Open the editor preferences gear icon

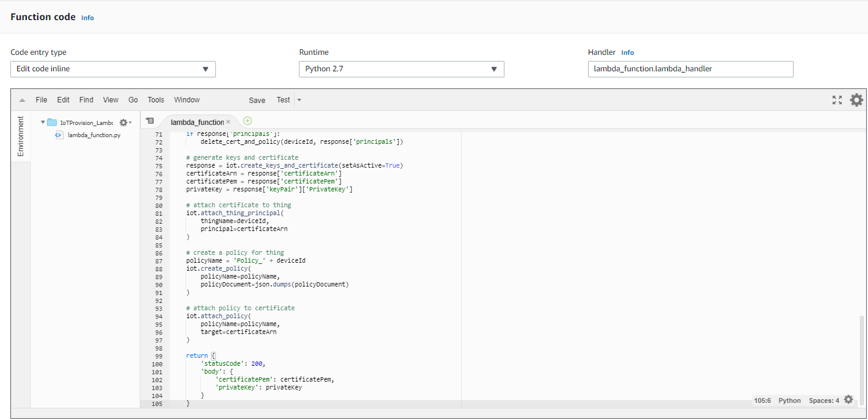click(x=856, y=100)
